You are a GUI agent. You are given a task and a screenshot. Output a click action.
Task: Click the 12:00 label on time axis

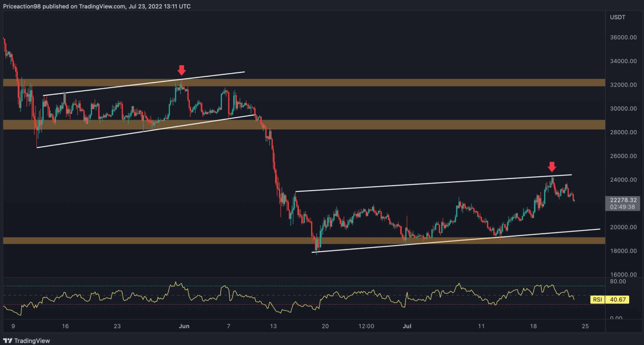[366, 326]
